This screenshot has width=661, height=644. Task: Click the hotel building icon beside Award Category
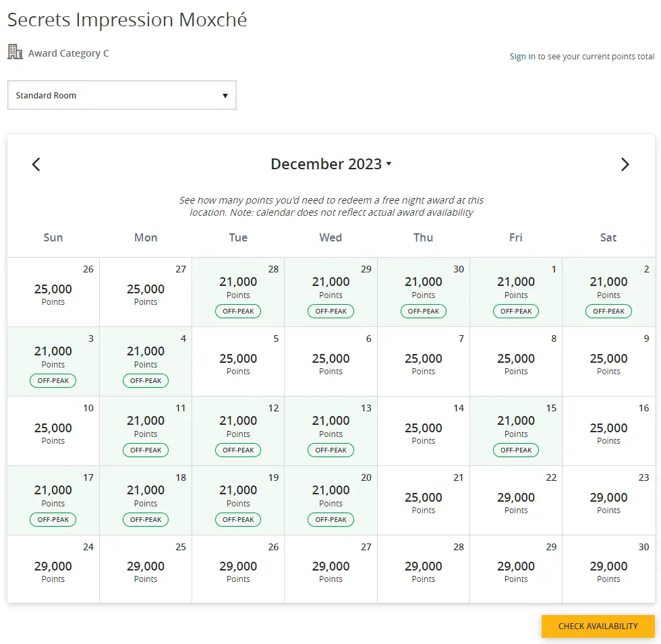click(15, 52)
